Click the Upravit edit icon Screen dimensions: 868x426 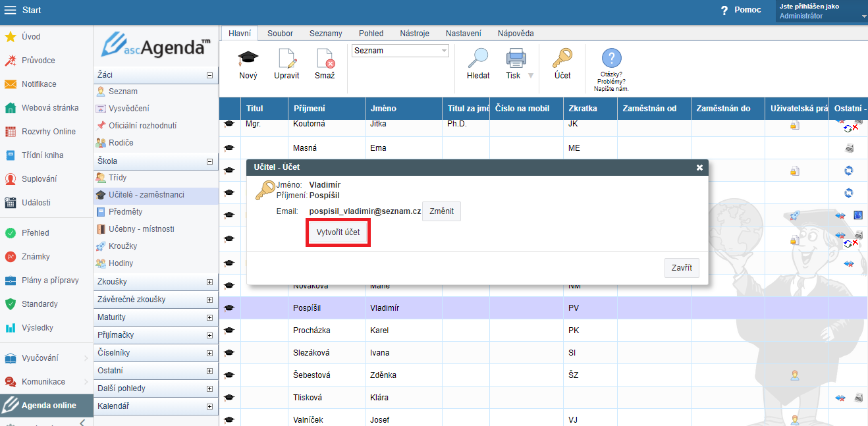pos(286,59)
